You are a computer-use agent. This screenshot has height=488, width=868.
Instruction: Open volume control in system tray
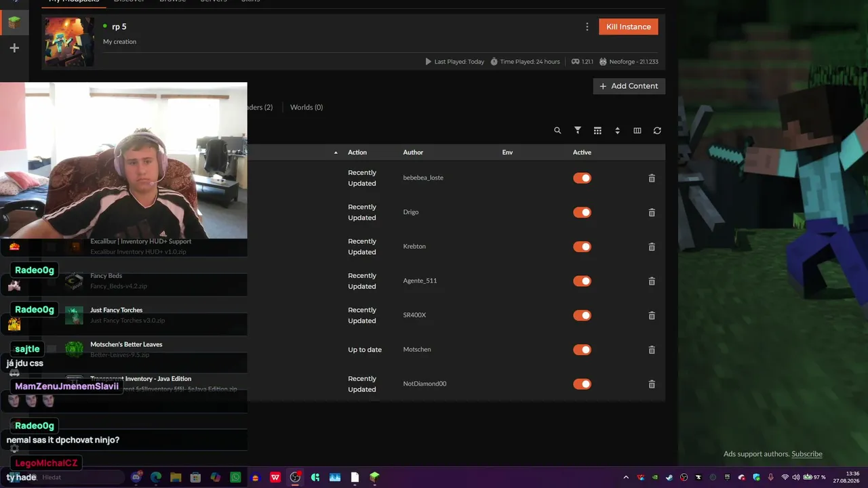(x=796, y=477)
